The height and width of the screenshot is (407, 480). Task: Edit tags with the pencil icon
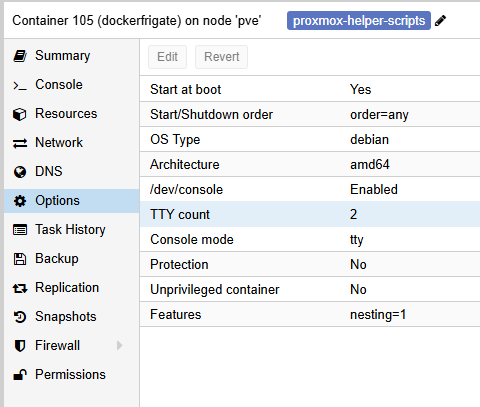pyautogui.click(x=440, y=21)
